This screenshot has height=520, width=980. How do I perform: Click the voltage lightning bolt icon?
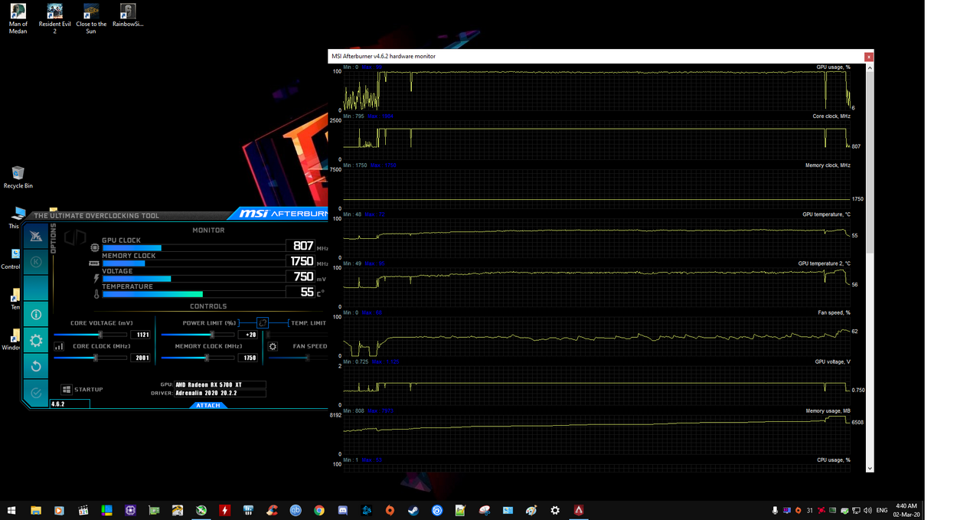point(96,278)
